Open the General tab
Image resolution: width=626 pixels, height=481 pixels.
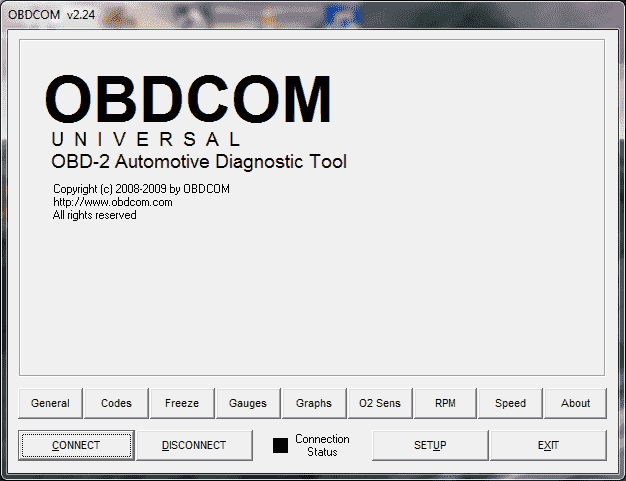50,403
